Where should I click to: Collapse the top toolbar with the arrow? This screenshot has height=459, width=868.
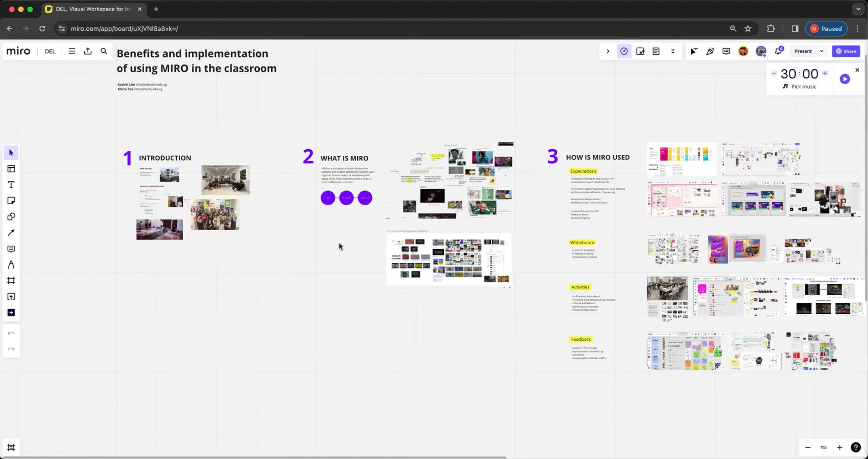(608, 51)
